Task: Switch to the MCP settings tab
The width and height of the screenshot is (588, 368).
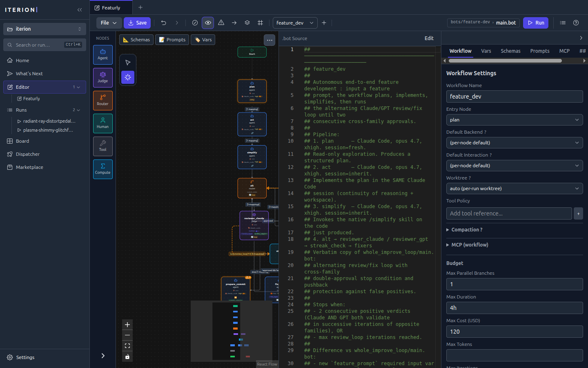Action: click(564, 51)
